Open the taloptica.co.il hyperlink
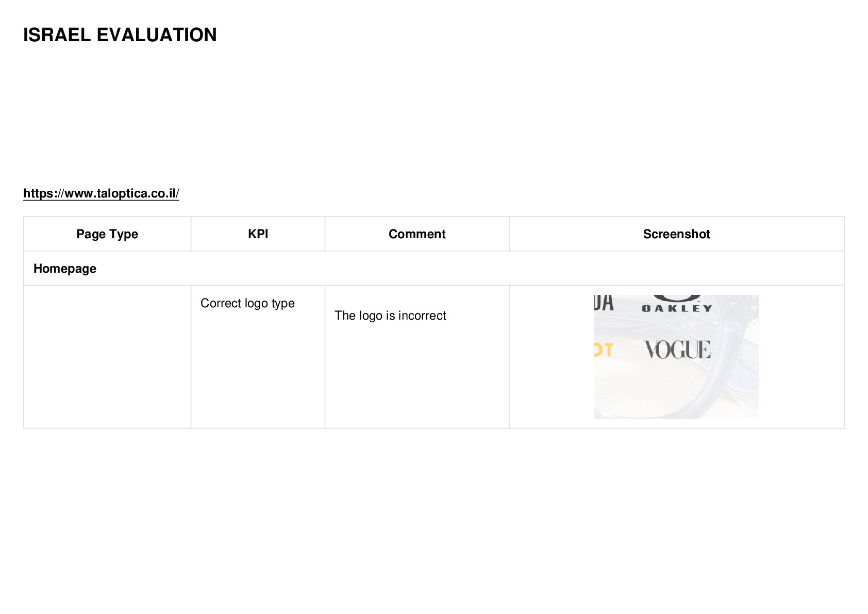The width and height of the screenshot is (868, 614). [101, 193]
